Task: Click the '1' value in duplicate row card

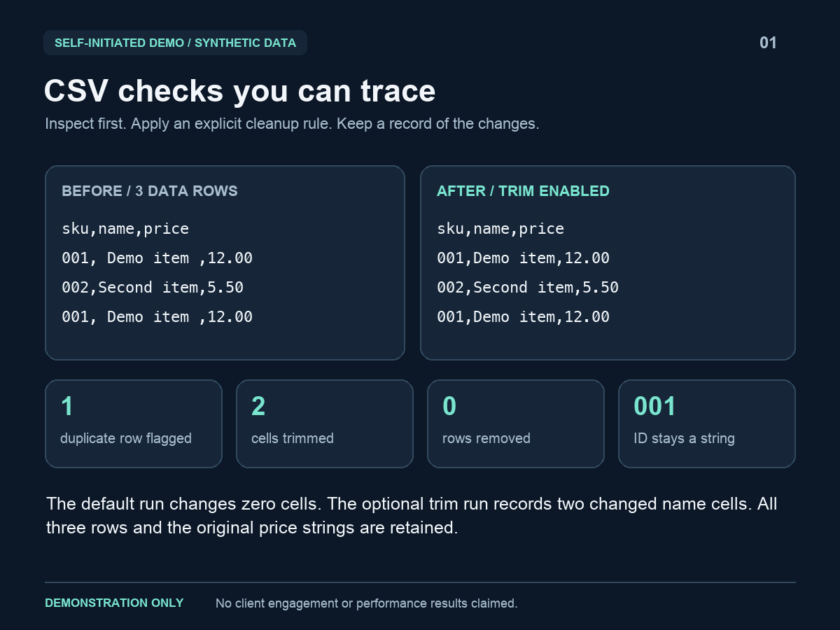Action: pyautogui.click(x=67, y=406)
